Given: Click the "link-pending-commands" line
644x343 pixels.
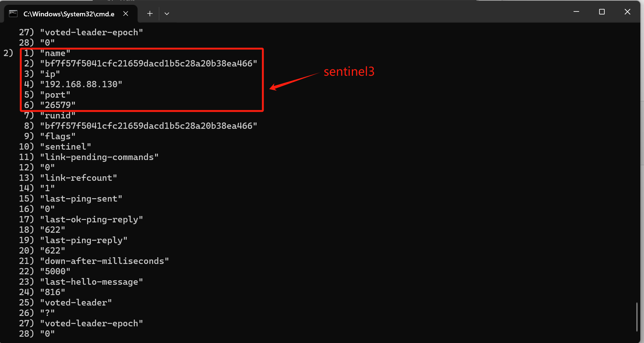Looking at the screenshot, I should (x=99, y=157).
